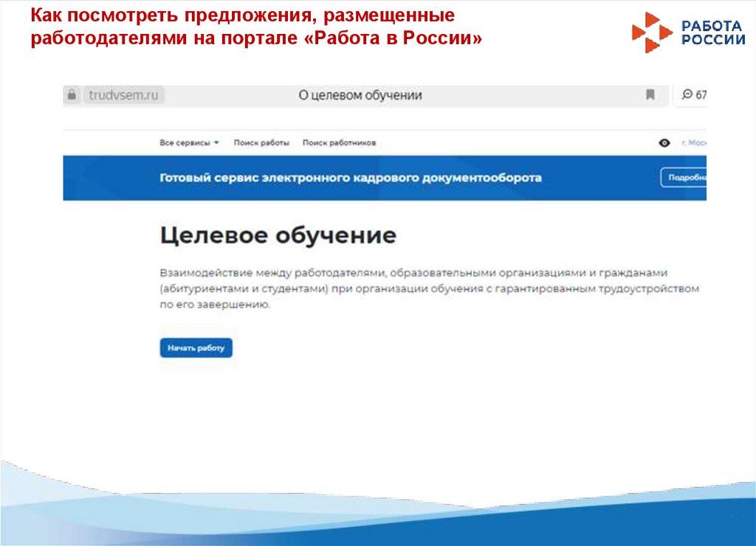Click the trudvsem.ru address field

point(124,95)
